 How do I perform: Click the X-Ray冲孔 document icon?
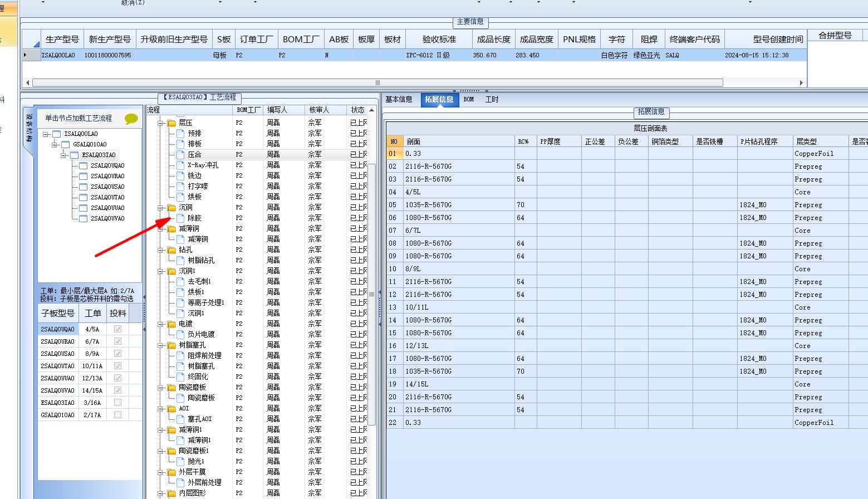pyautogui.click(x=180, y=165)
